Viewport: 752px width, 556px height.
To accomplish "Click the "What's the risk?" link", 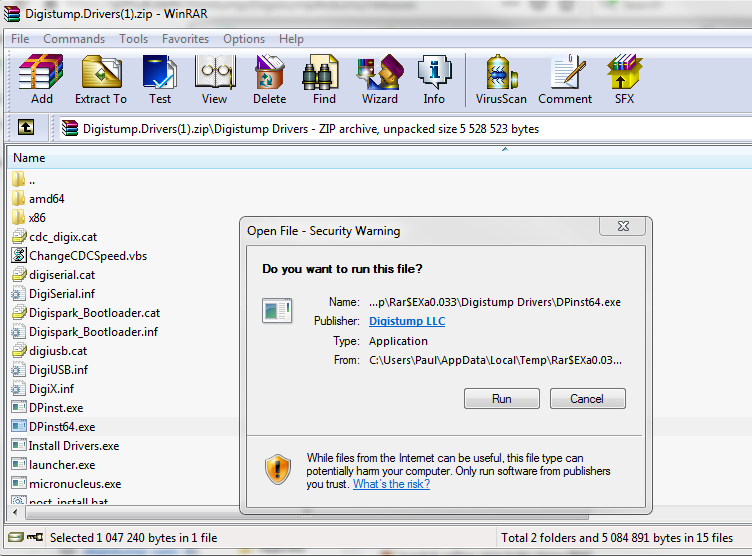I will (391, 484).
